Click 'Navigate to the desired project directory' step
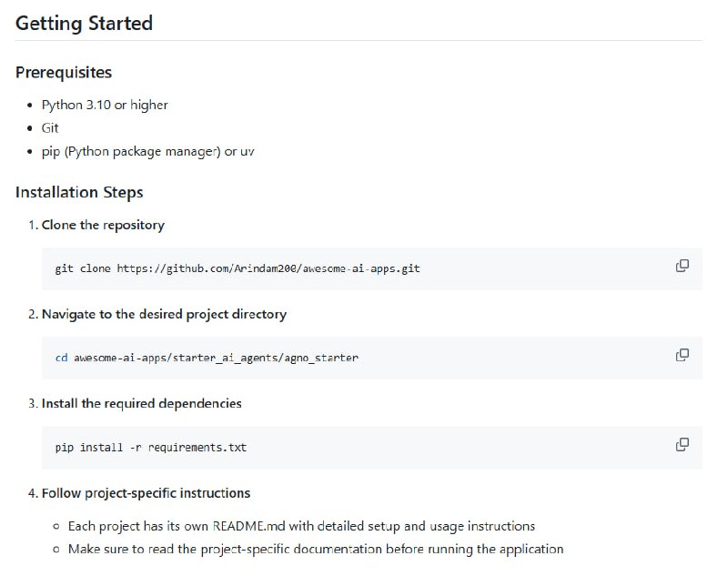Screen dimensions: 728x576 [x=164, y=314]
